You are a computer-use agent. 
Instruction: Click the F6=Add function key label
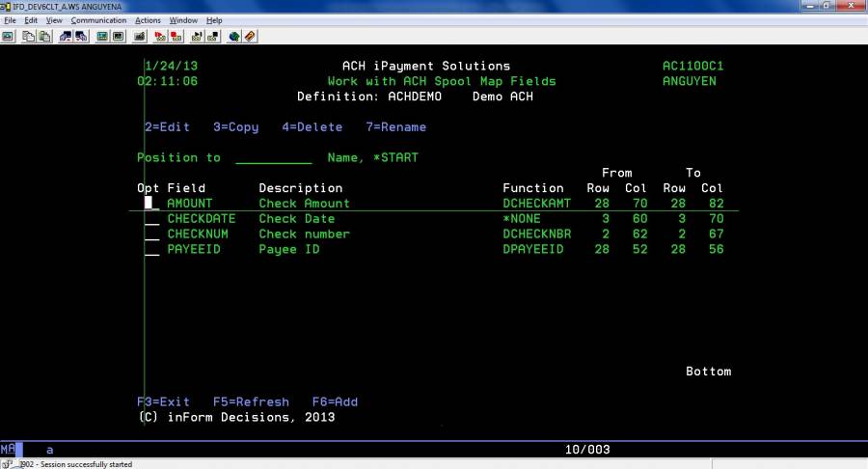coord(335,402)
